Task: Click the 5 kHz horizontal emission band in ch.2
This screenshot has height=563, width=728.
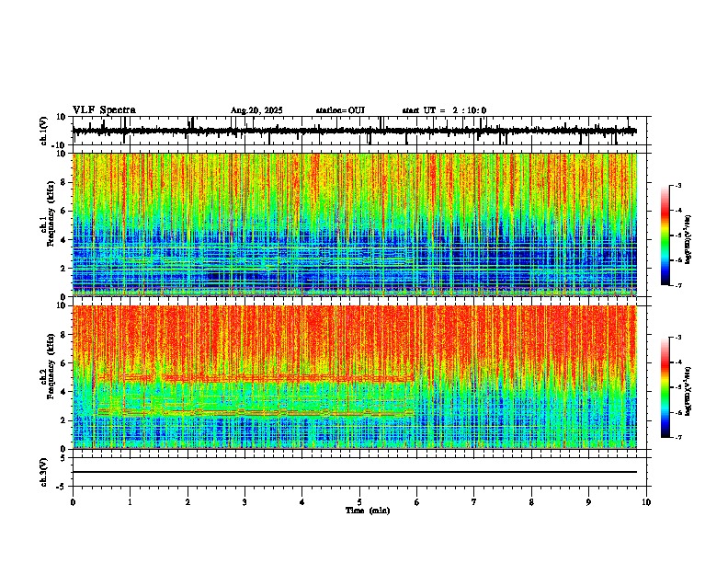Action: tap(256, 378)
